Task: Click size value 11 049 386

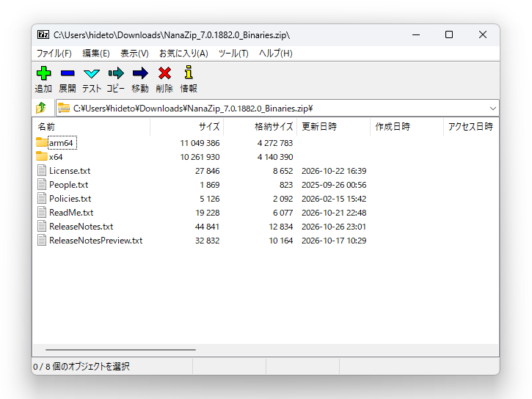Action: [200, 143]
